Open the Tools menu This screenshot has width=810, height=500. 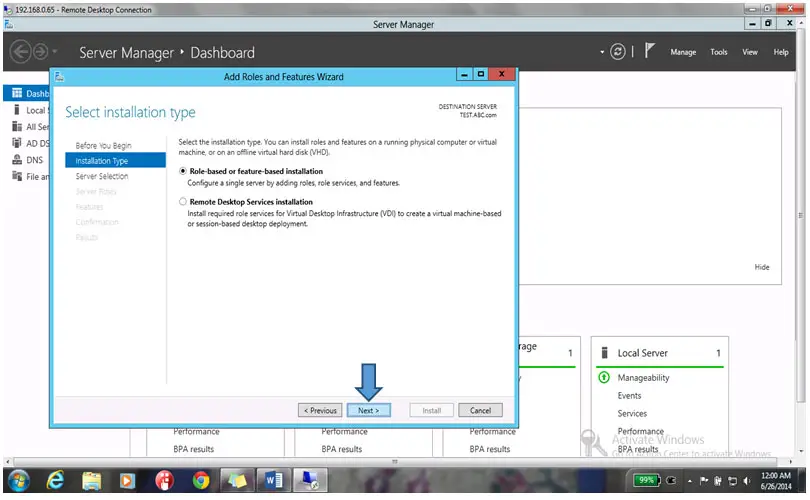pos(719,52)
